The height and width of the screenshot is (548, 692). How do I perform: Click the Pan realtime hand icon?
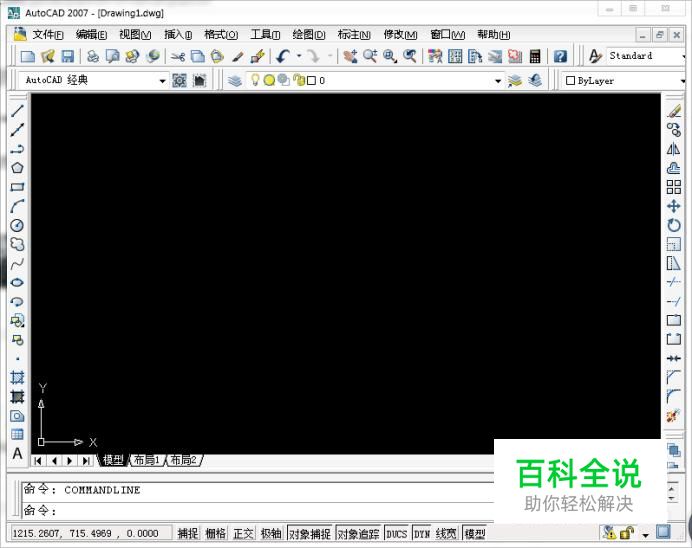click(x=350, y=56)
